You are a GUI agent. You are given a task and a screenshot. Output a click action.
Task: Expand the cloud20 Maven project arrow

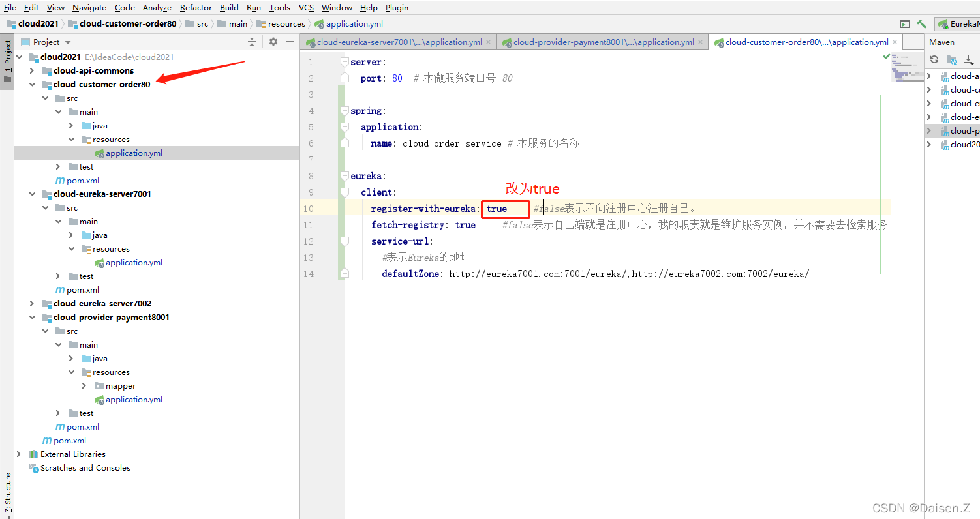(929, 144)
